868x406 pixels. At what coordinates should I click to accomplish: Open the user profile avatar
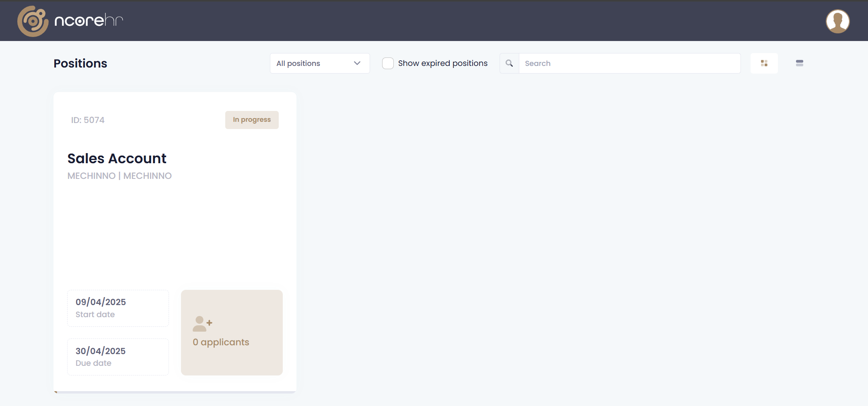(x=837, y=21)
